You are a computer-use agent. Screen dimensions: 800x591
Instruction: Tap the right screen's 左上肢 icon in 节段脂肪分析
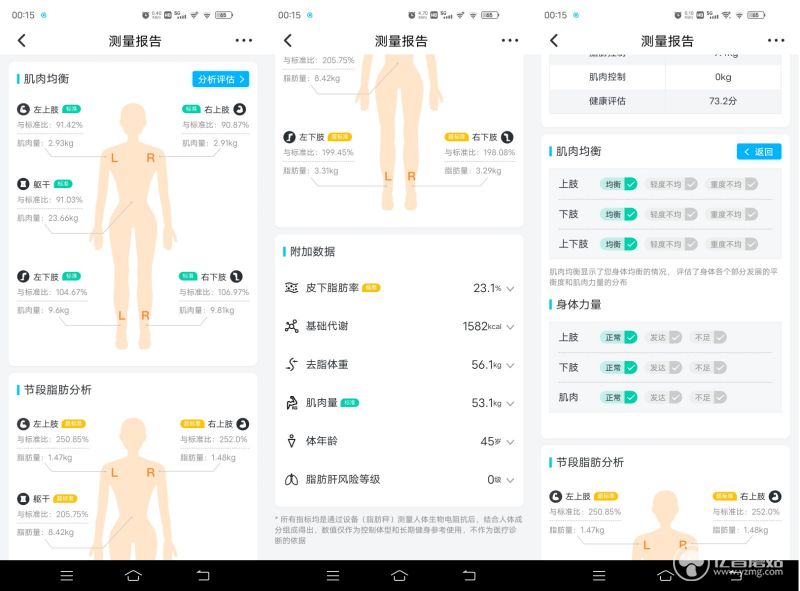coord(555,496)
